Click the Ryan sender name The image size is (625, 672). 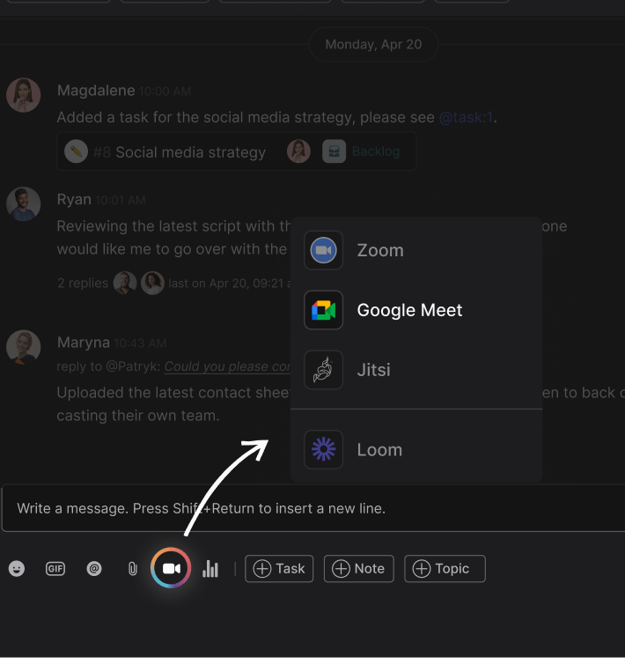(x=74, y=199)
